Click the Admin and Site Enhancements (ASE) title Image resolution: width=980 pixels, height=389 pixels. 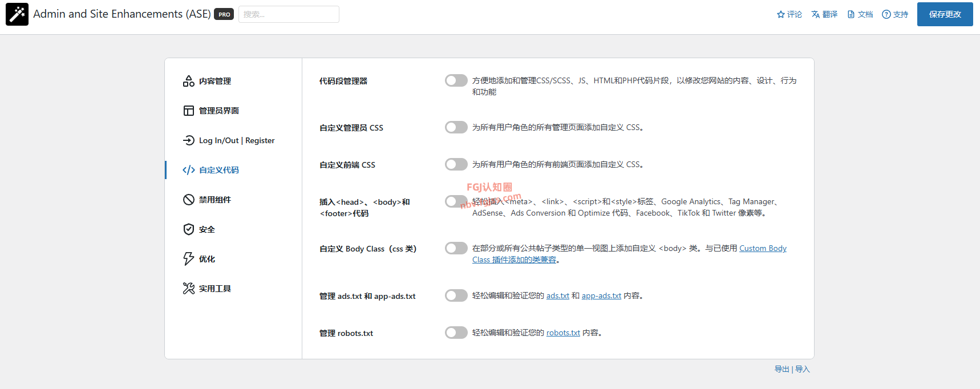[x=122, y=14]
